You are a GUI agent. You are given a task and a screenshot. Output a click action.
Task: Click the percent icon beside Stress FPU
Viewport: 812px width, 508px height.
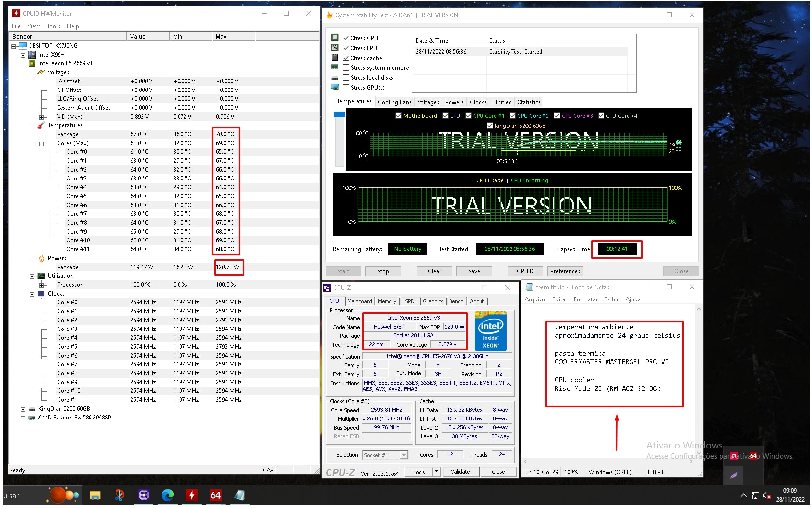(x=335, y=48)
